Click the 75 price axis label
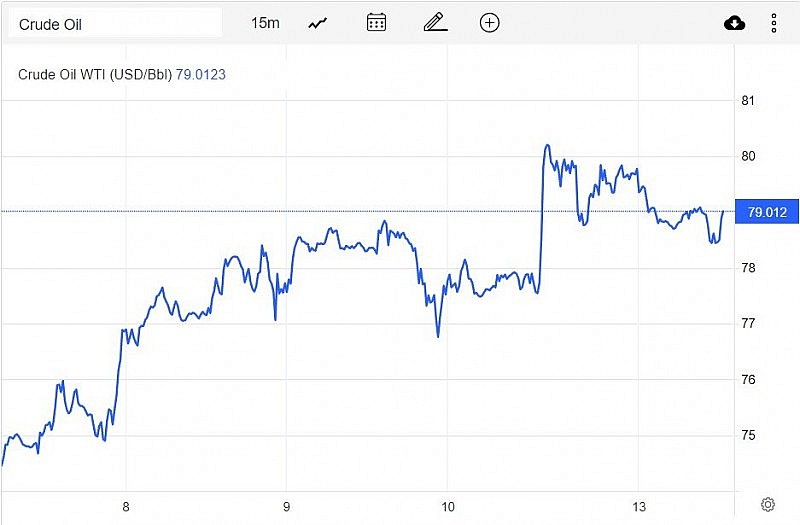This screenshot has height=525, width=800. click(x=747, y=436)
